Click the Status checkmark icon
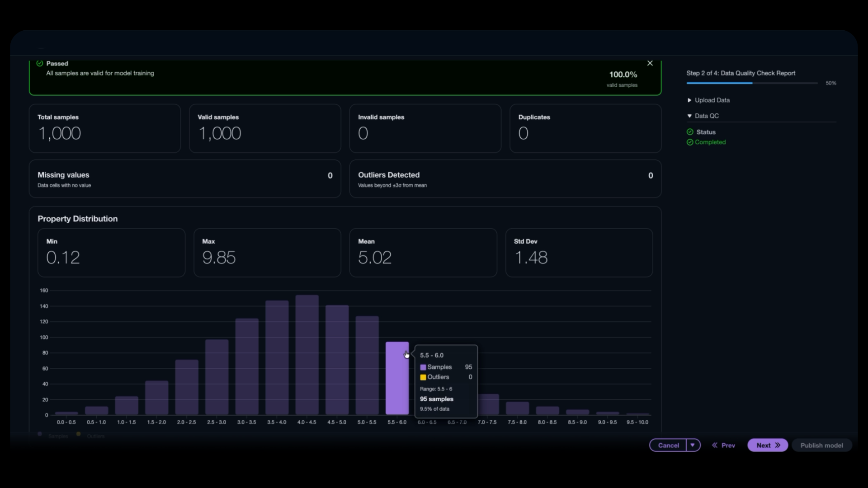 [690, 132]
